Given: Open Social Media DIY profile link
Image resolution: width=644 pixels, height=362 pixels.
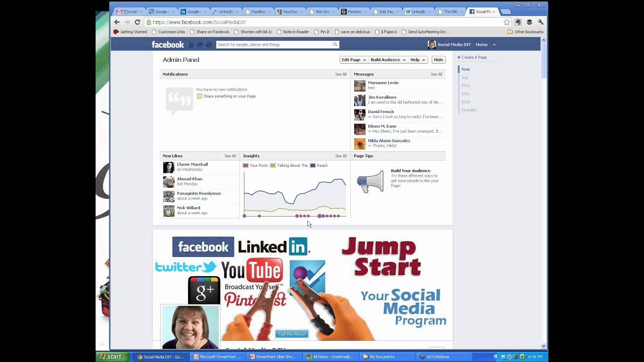Looking at the screenshot, I should tap(449, 45).
